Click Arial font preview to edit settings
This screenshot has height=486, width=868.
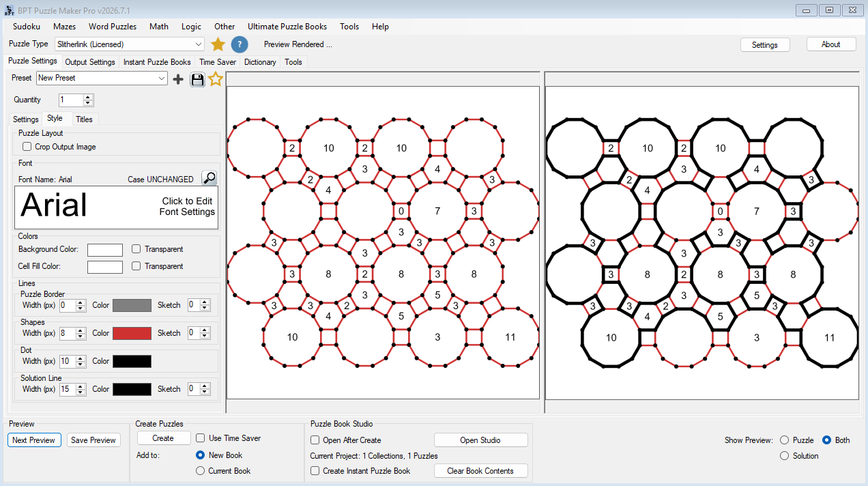(117, 208)
